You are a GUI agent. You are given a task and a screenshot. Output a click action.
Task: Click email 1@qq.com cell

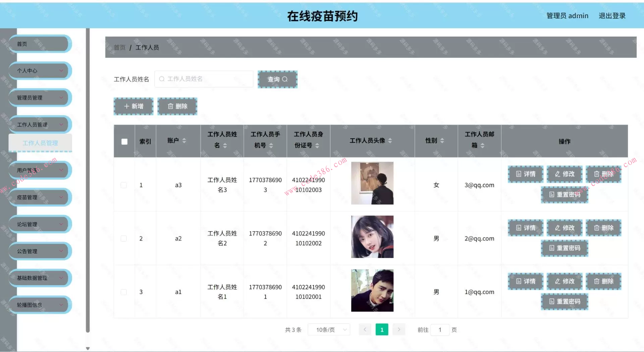point(479,292)
